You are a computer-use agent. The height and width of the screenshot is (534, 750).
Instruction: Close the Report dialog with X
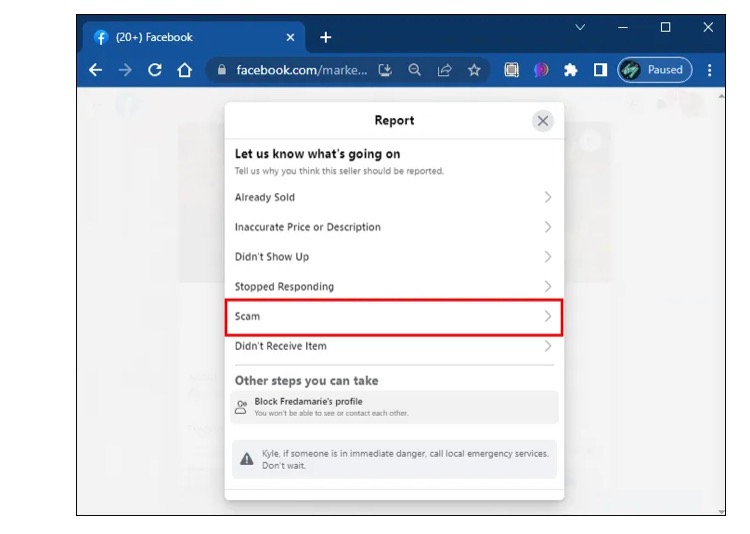tap(542, 121)
